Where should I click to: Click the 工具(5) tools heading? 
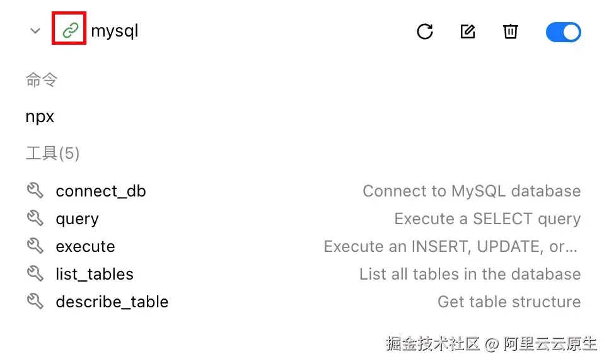point(52,154)
